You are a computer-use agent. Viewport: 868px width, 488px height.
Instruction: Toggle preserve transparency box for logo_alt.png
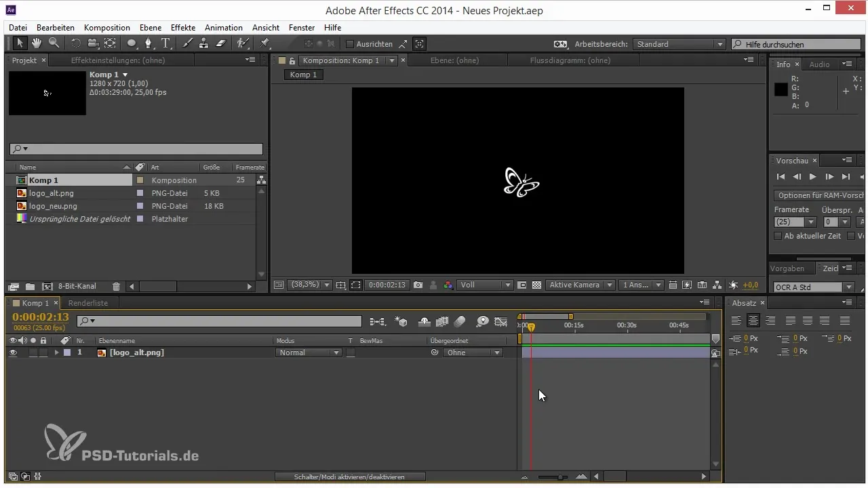(x=351, y=352)
